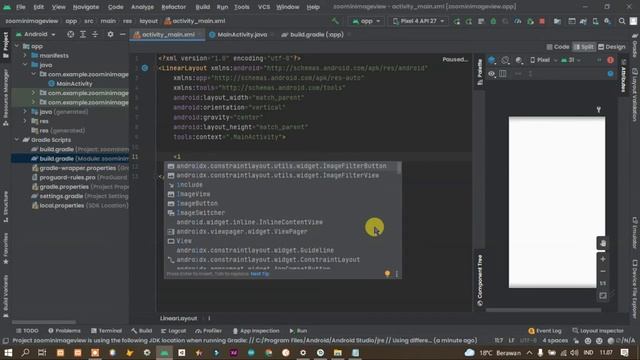Click the lightbulb icon in autocomplete popup
The height and width of the screenshot is (360, 640).
point(387,274)
